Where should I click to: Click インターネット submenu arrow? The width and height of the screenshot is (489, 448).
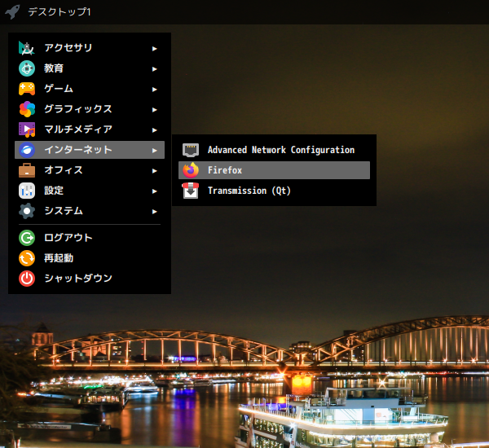tap(154, 151)
